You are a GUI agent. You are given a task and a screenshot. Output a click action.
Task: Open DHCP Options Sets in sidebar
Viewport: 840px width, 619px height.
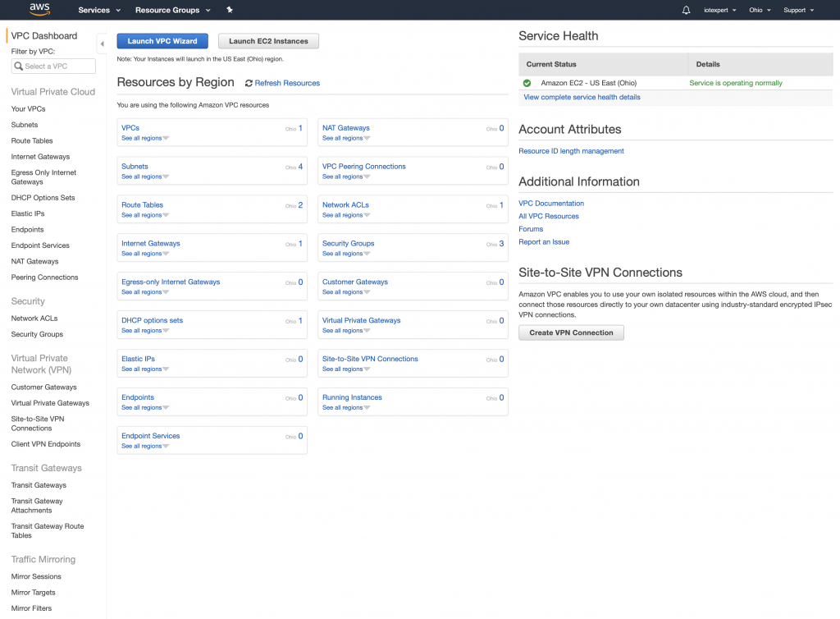click(x=43, y=198)
